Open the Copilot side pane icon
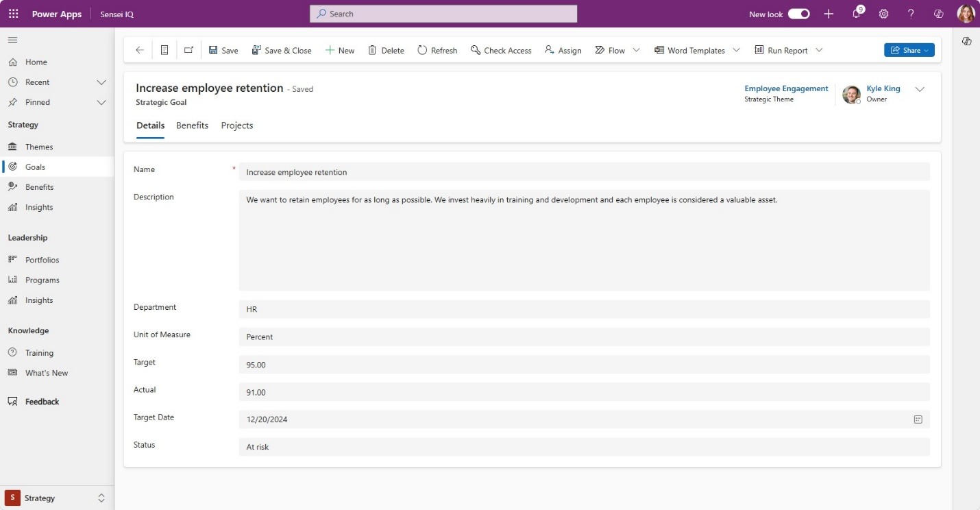This screenshot has width=980, height=510. [966, 41]
